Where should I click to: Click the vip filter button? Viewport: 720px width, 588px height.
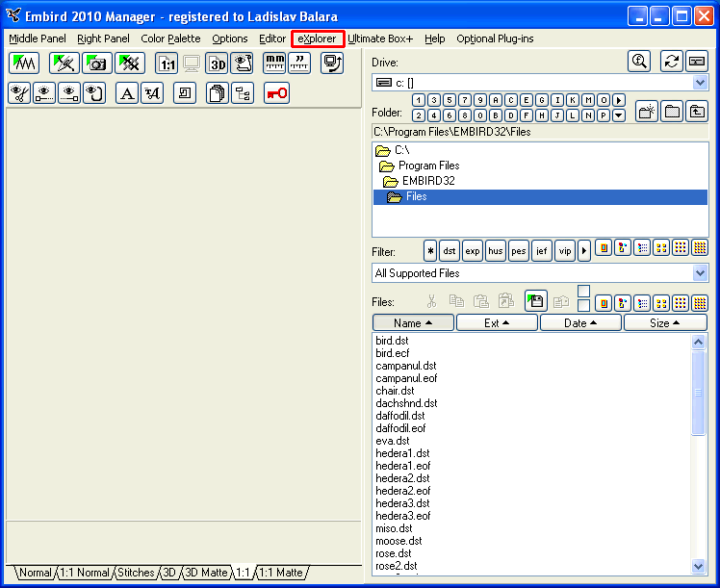[565, 251]
